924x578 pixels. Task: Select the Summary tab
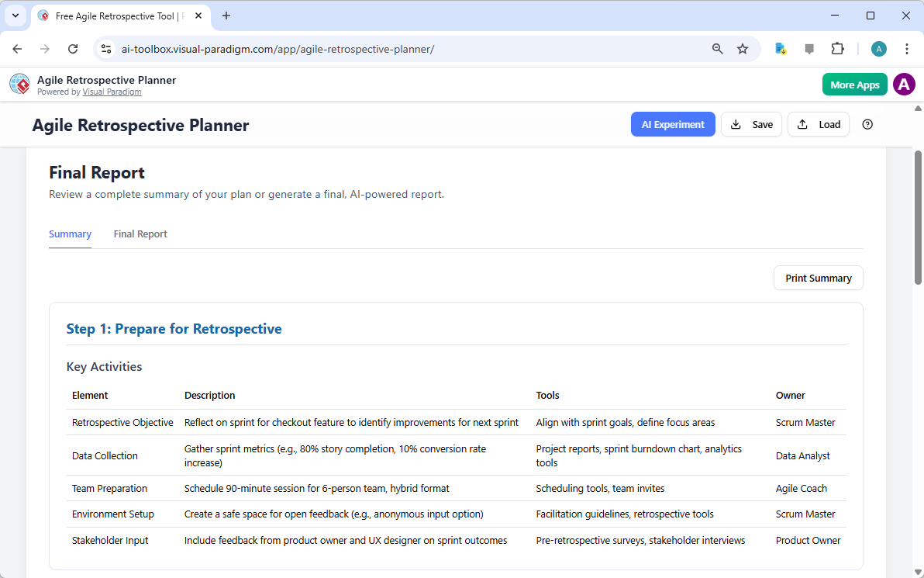(x=70, y=234)
